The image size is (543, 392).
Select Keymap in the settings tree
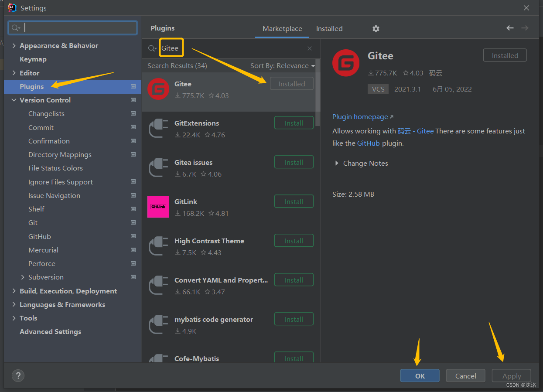[33, 59]
